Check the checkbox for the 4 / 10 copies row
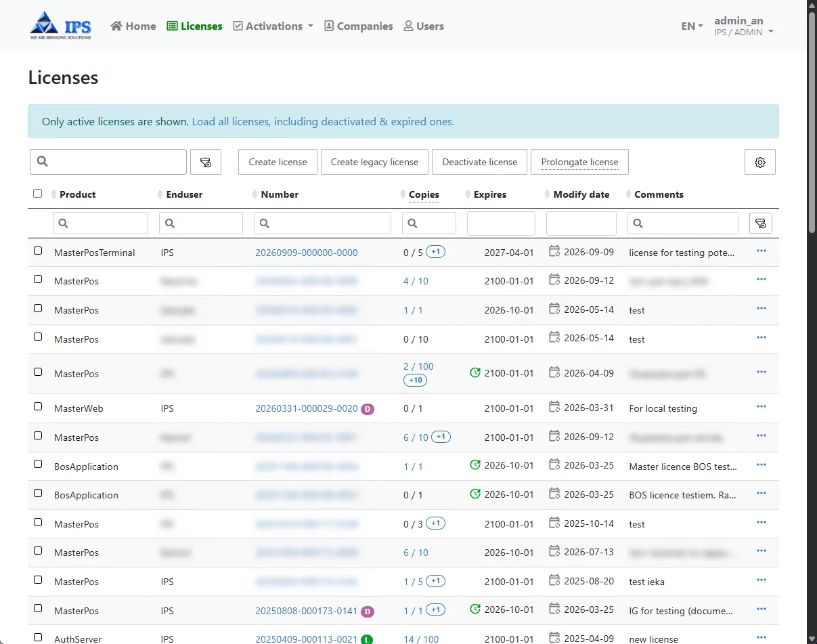Image resolution: width=817 pixels, height=644 pixels. [38, 280]
